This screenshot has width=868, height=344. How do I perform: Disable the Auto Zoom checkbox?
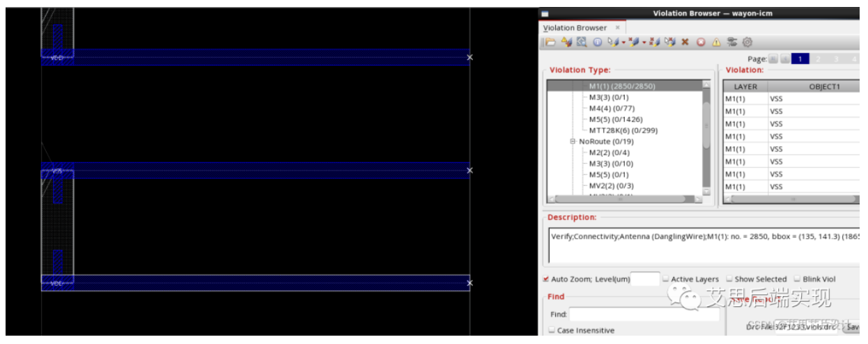click(545, 279)
